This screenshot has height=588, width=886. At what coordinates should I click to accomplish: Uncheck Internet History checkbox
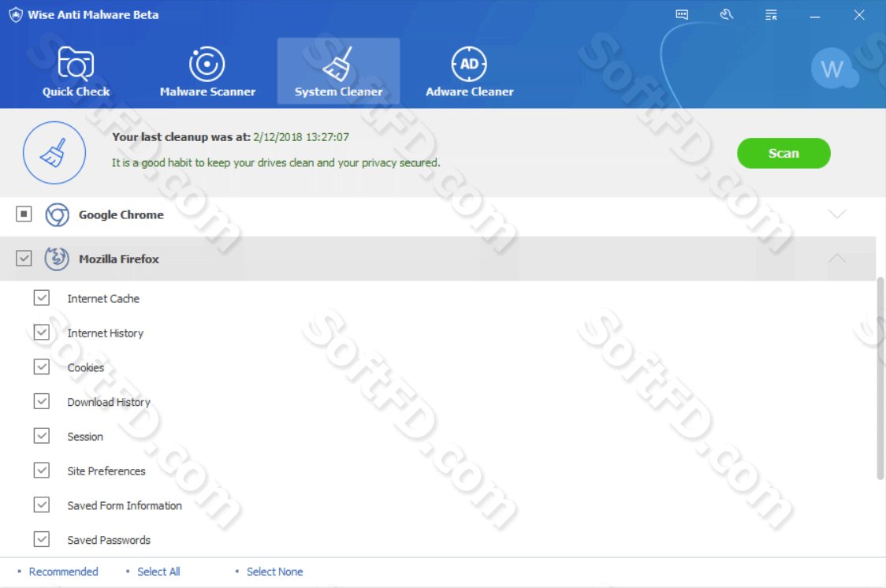tap(41, 332)
